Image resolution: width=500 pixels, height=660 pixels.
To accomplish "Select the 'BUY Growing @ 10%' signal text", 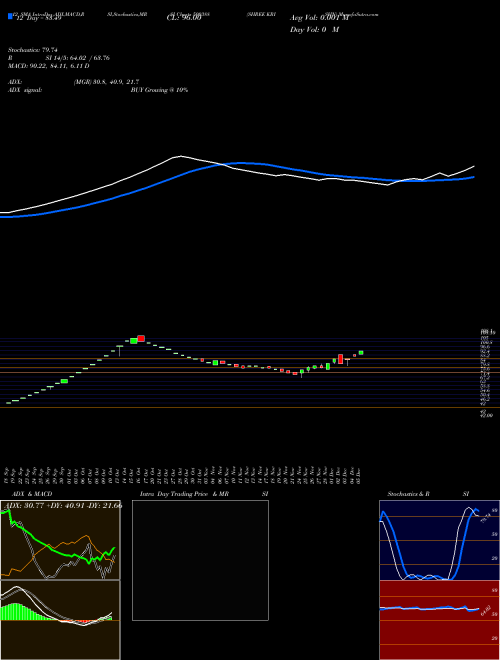I will click(160, 90).
